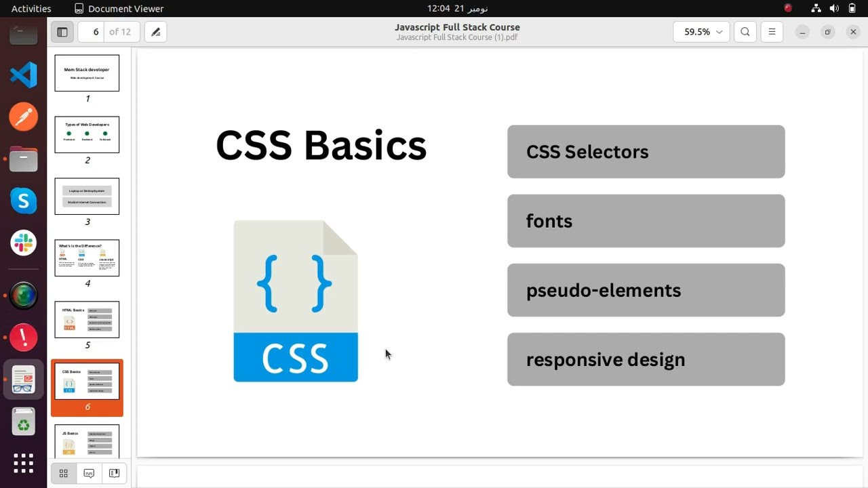The image size is (868, 488).
Task: Open the clock and calendar panel
Action: tap(457, 8)
